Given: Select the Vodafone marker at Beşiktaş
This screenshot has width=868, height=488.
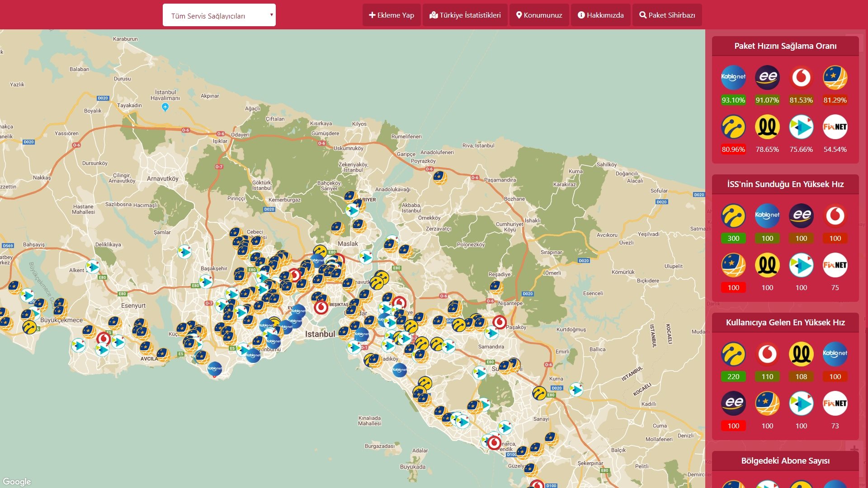Looking at the screenshot, I should coord(321,307).
